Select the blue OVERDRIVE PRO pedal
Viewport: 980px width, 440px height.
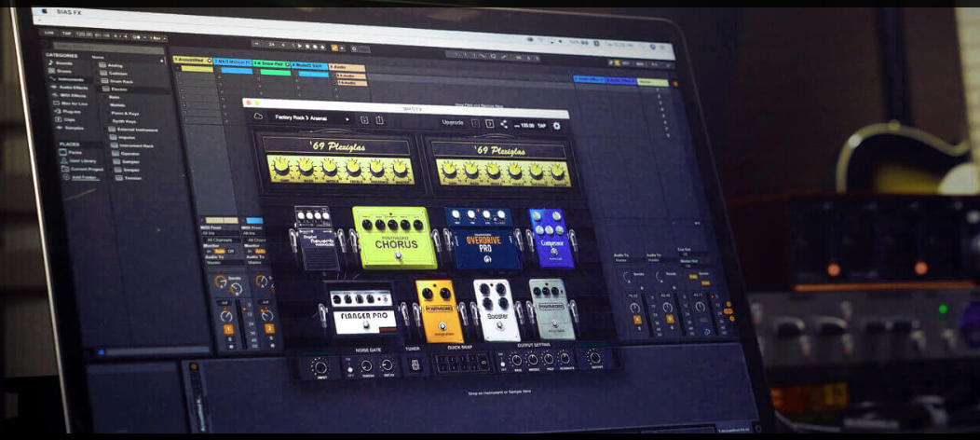point(482,238)
